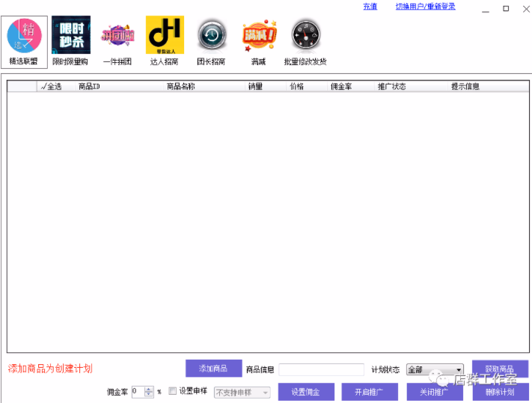The height and width of the screenshot is (403, 532).
Task: Click the 删除计划 button
Action: pos(501,392)
